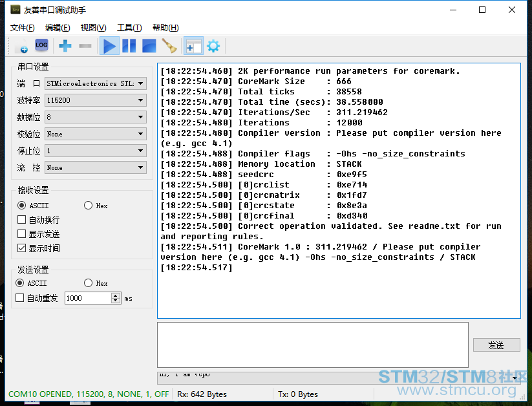This screenshot has width=532, height=406.
Task: Click the [0]crcfinal 0xd340 line
Action: click(264, 216)
